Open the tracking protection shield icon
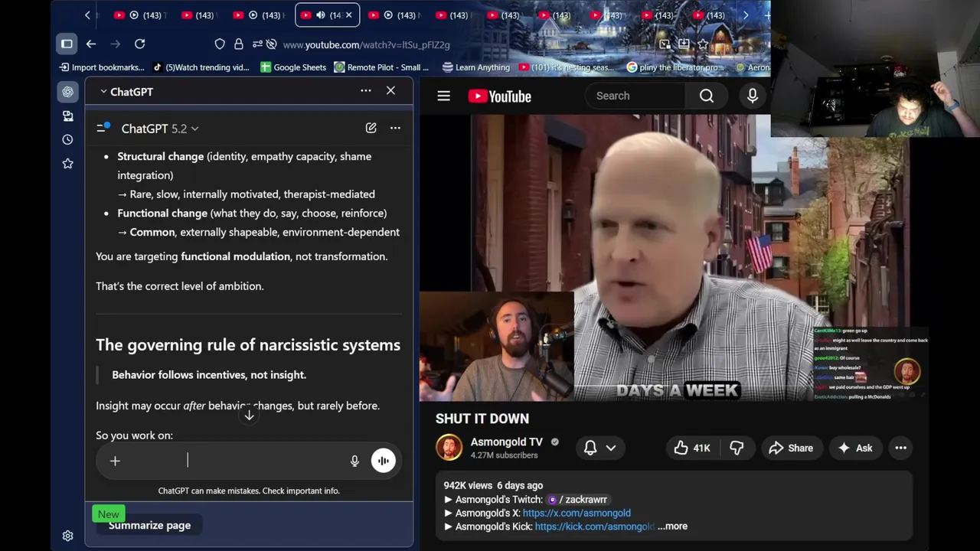980x551 pixels. coord(220,44)
